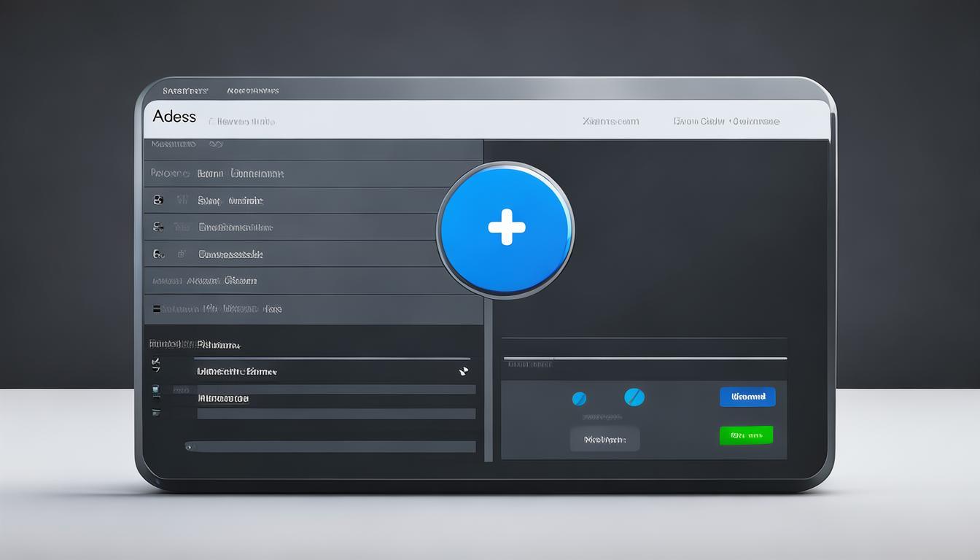Screen dimensions: 980x560
Task: Click the blue button in lower-right panel
Action: pos(747,397)
